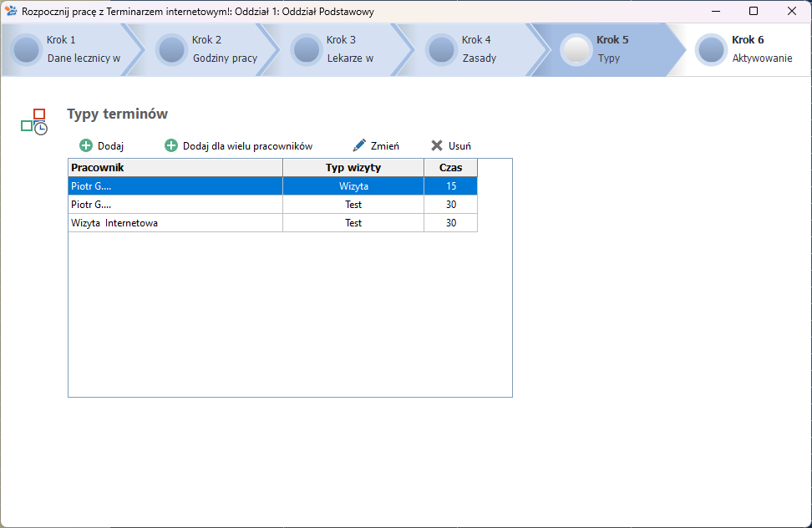Viewport: 812px width, 528px height.
Task: Click Dodaj dla wielu pracowników label
Action: [247, 146]
